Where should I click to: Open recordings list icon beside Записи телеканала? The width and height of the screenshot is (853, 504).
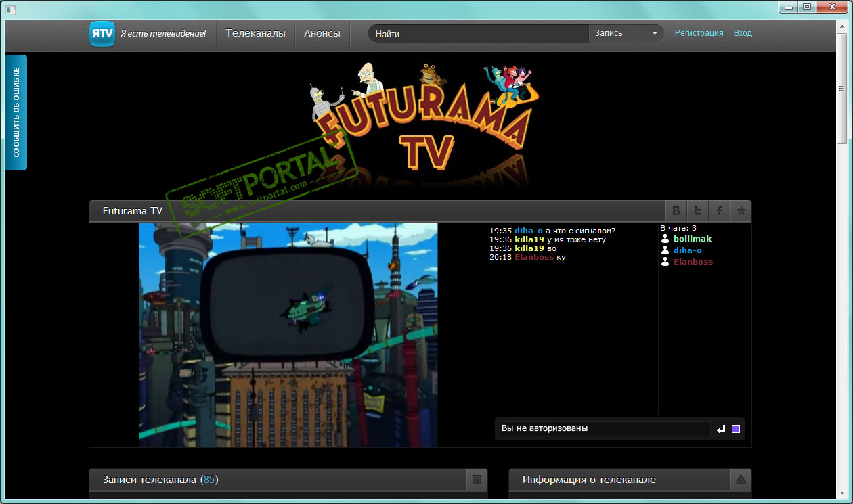tap(477, 480)
